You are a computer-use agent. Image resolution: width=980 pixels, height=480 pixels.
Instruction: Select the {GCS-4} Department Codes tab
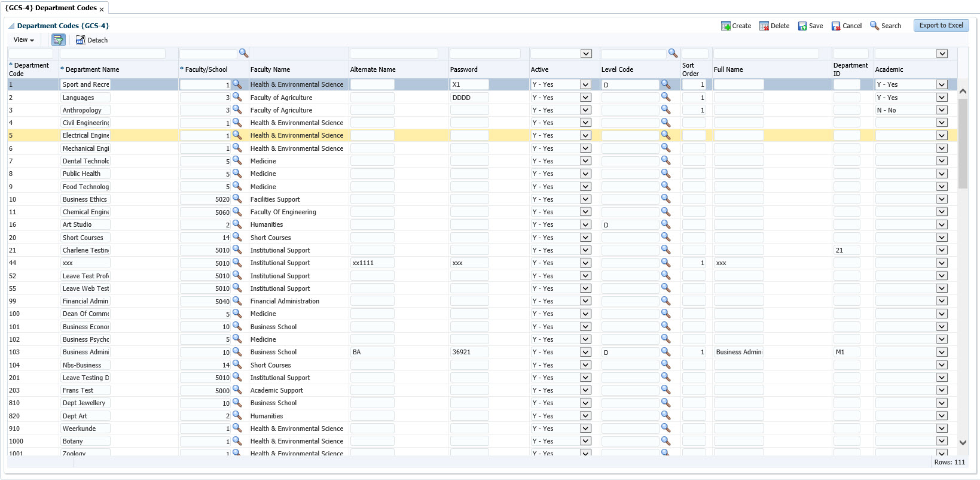(51, 8)
